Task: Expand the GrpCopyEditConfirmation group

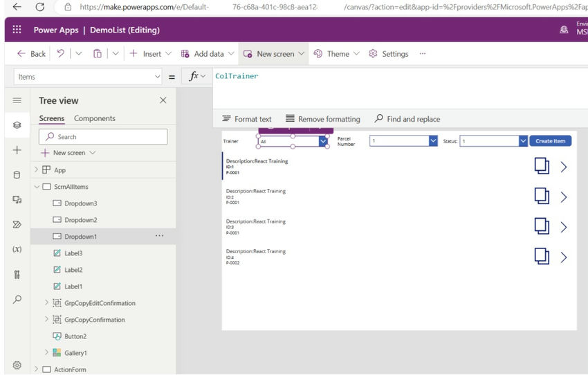Action: click(x=46, y=302)
